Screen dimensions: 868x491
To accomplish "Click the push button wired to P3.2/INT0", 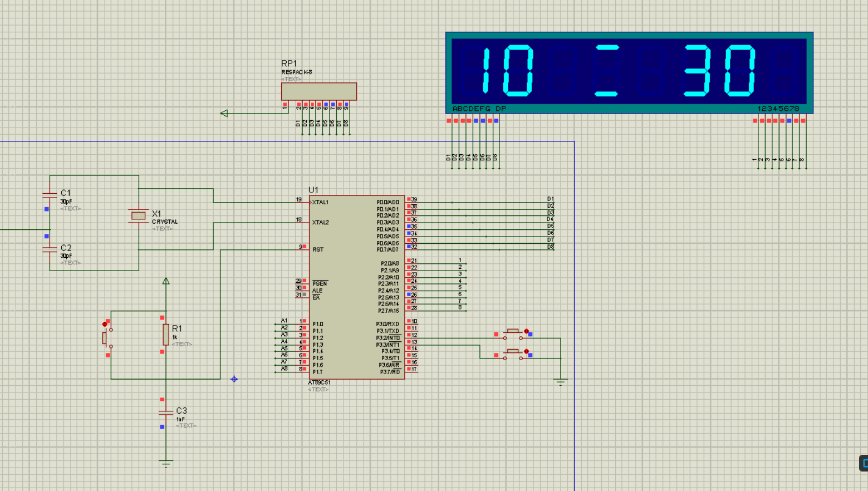I will pyautogui.click(x=513, y=333).
